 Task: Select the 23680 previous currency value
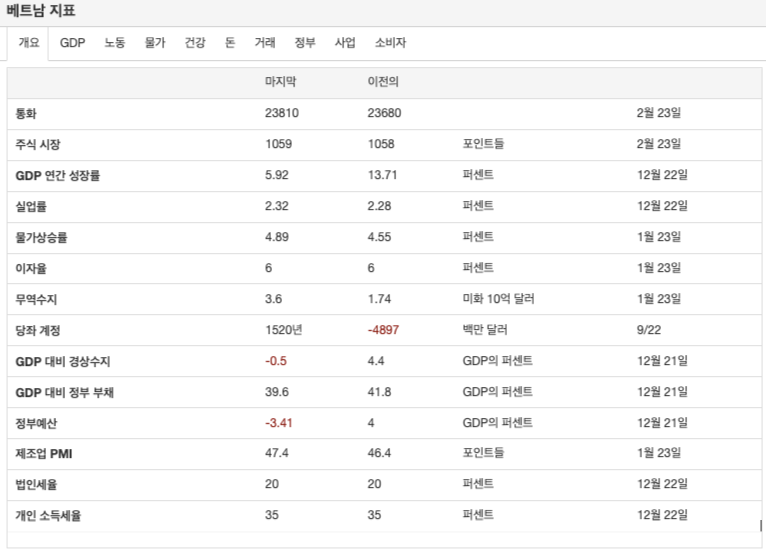coord(384,113)
